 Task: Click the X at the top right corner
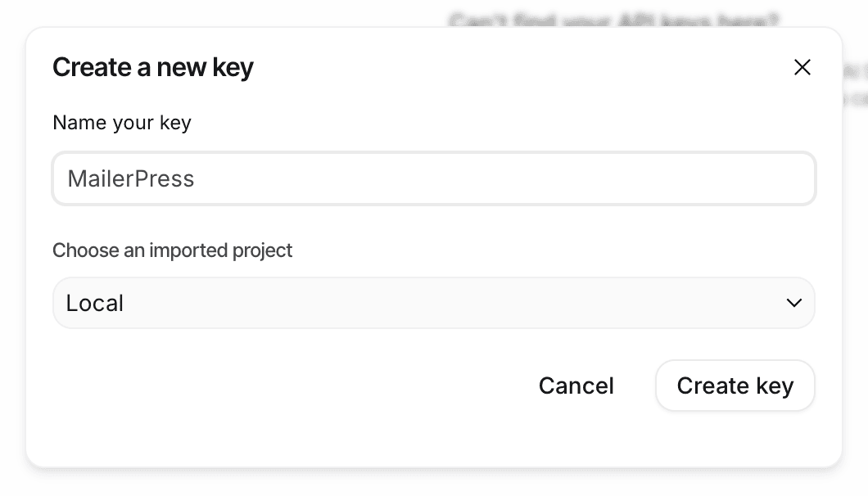tap(802, 67)
